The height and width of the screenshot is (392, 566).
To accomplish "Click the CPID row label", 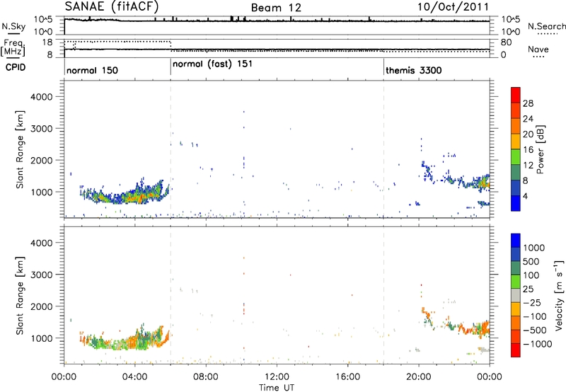I will point(16,67).
